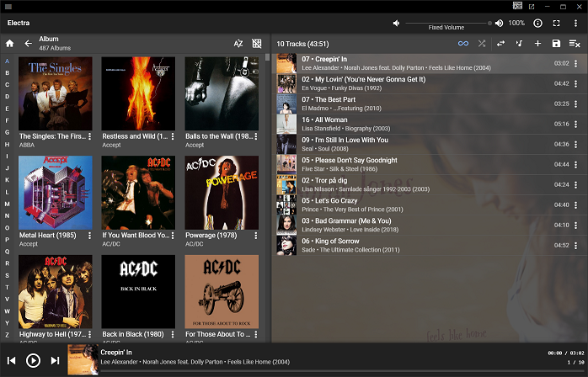The image size is (588, 377).
Task: Jump to letter P in index
Action: [x=7, y=240]
